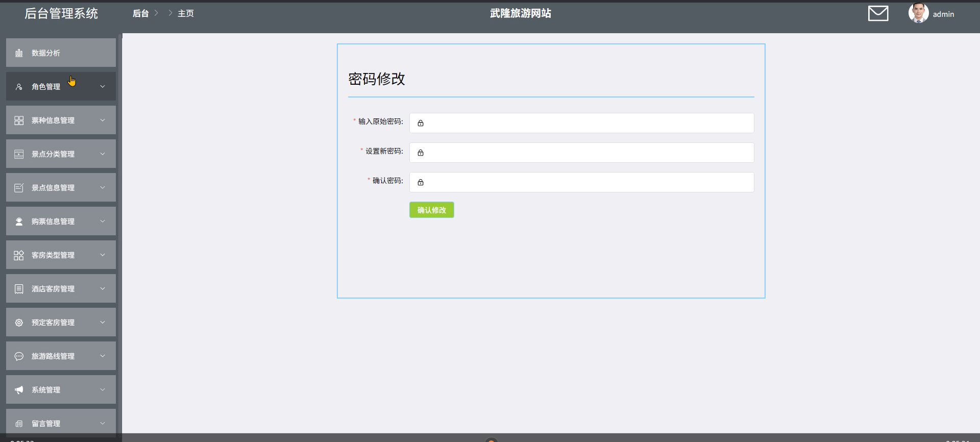Expand the 留言管理 chevron

click(x=103, y=424)
